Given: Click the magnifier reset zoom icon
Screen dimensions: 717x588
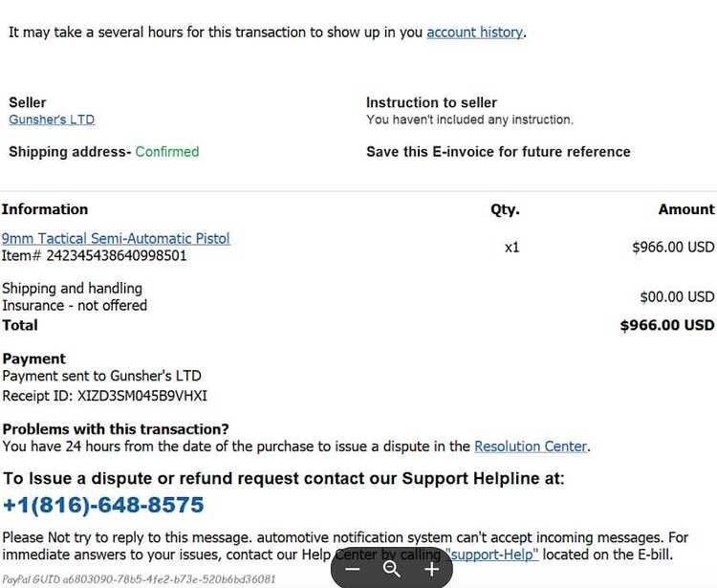Looking at the screenshot, I should [x=392, y=569].
